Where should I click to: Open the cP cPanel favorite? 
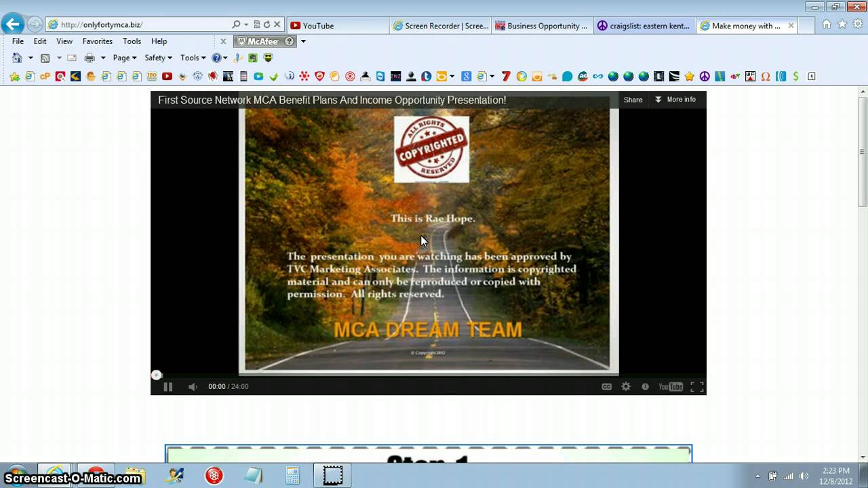click(x=45, y=77)
